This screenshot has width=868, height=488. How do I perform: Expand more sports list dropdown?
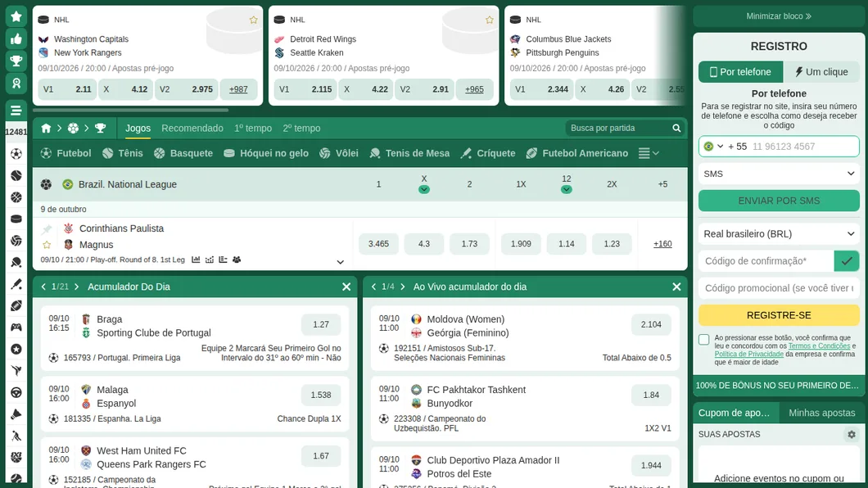[x=649, y=153]
